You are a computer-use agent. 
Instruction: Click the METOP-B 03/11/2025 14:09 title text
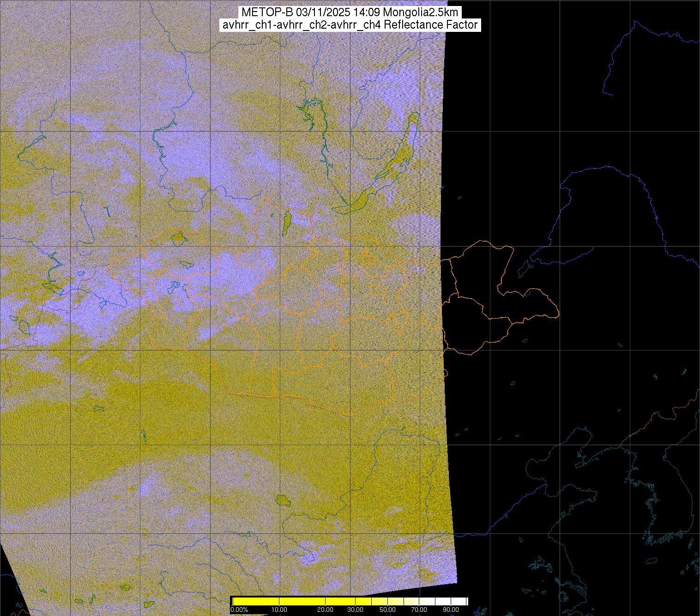[x=350, y=12]
